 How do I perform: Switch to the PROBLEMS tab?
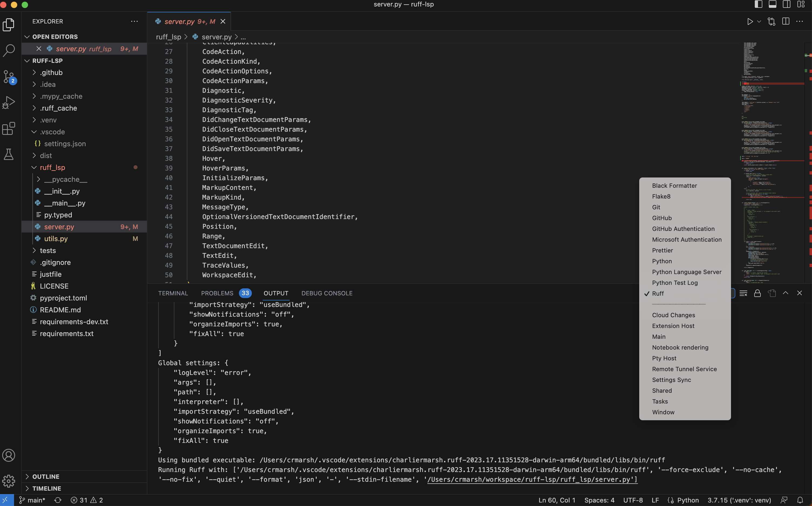217,293
